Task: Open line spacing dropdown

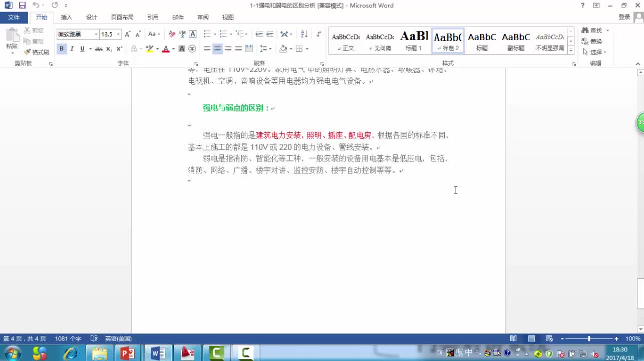Action: click(265, 49)
